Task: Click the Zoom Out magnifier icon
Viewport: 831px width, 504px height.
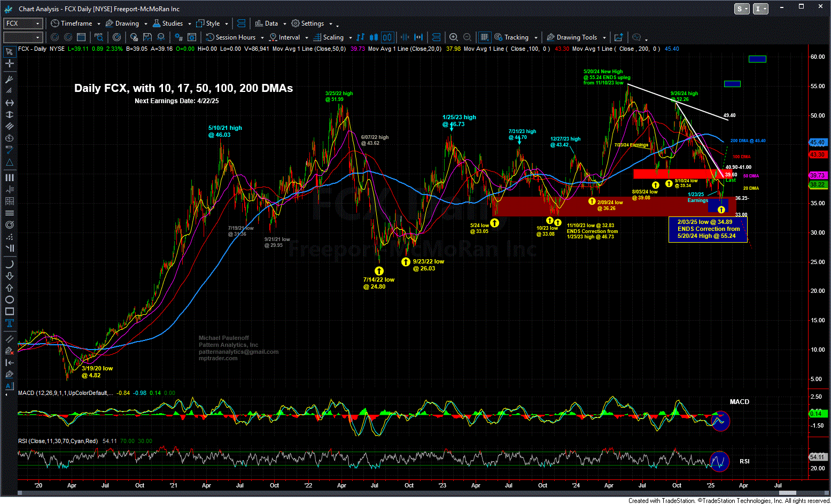Action: click(467, 37)
